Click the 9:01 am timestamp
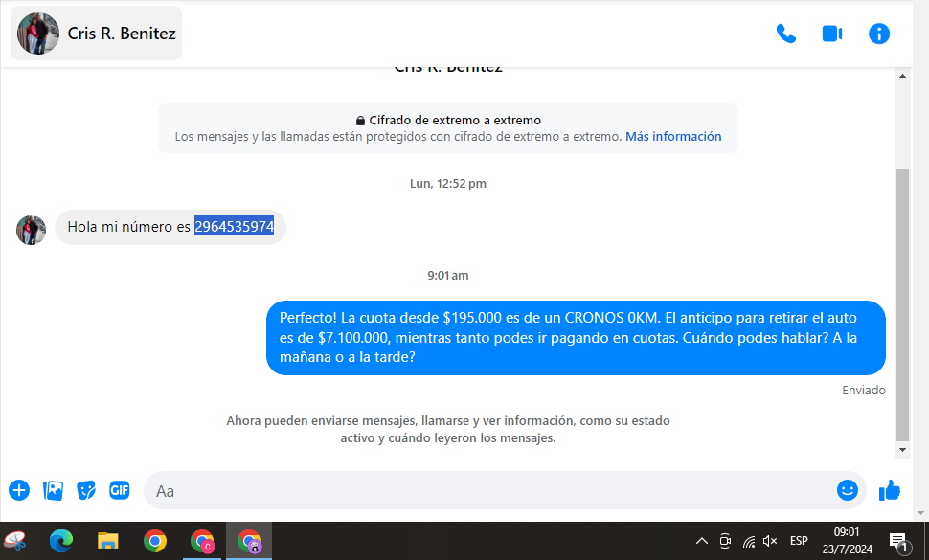This screenshot has width=929, height=560. click(448, 276)
